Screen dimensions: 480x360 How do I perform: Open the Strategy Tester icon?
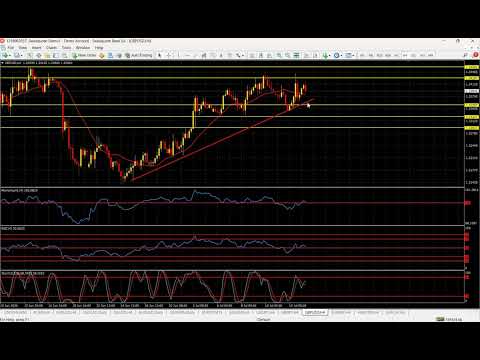tap(64, 55)
